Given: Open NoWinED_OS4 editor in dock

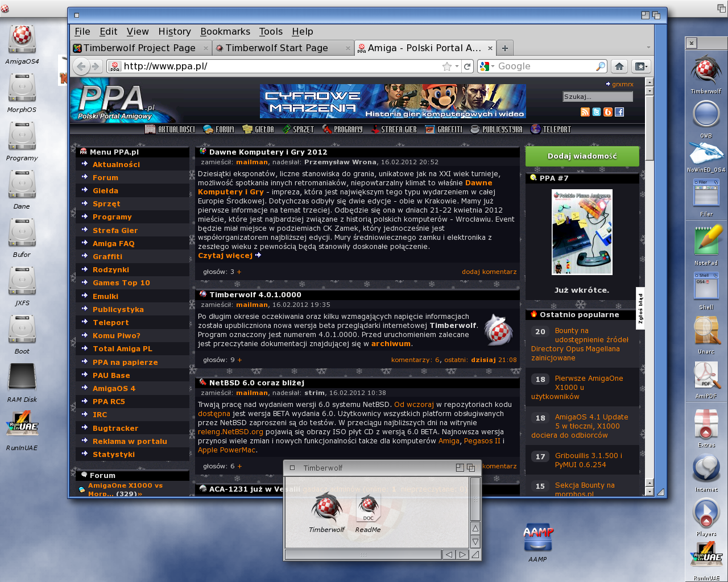Looking at the screenshot, I should (x=706, y=152).
